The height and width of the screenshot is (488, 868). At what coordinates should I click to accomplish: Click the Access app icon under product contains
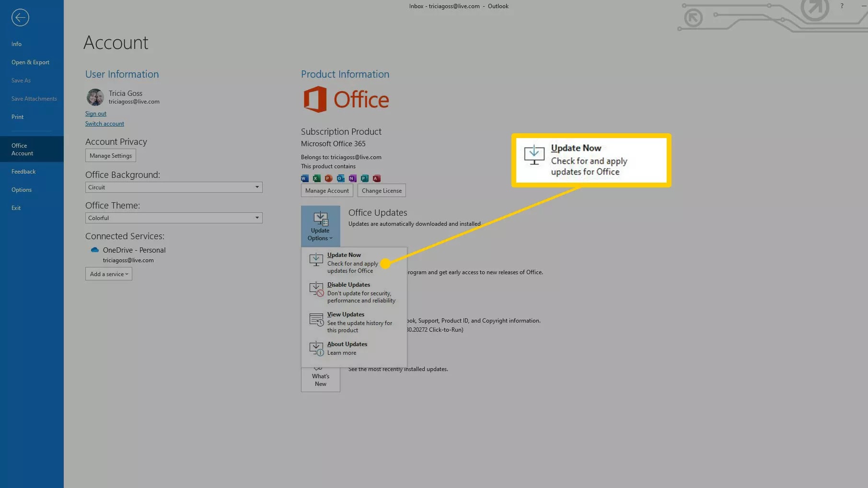(377, 178)
